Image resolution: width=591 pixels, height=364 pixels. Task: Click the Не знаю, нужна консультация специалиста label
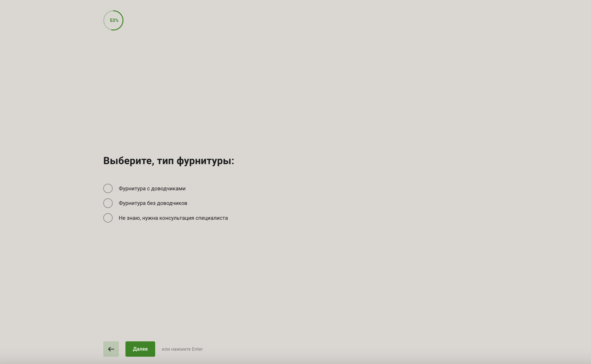(173, 218)
